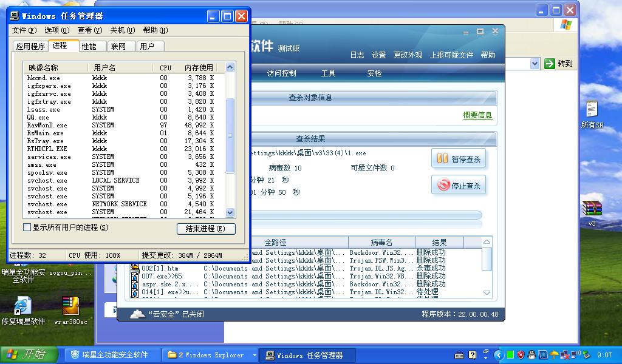The image size is (622, 364).
Task: Sort processes by 用户名 column header
Action: (x=120, y=68)
